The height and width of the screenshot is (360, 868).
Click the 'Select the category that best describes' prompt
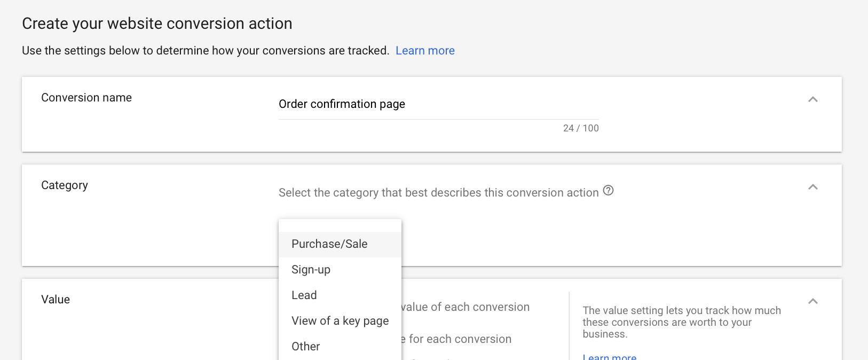[x=438, y=193]
